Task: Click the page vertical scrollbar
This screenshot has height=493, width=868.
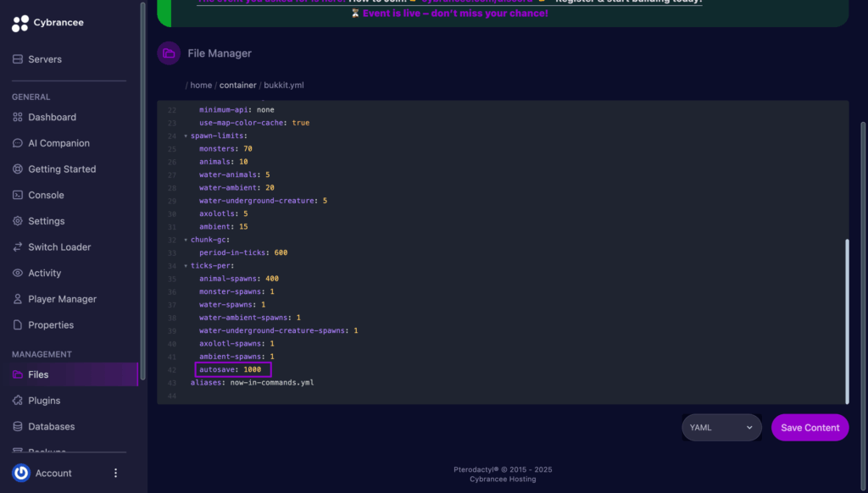Action: click(862, 307)
